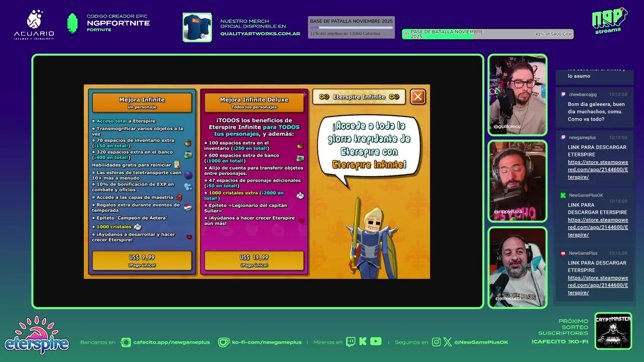Click crystal icon beside '1000 cristales extra'

click(x=300, y=196)
